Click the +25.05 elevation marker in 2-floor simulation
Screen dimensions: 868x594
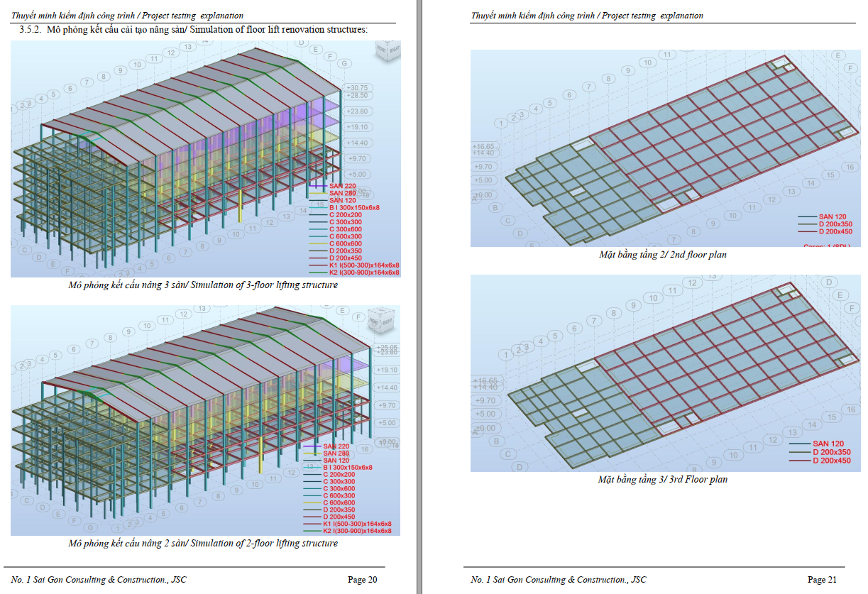pyautogui.click(x=387, y=347)
